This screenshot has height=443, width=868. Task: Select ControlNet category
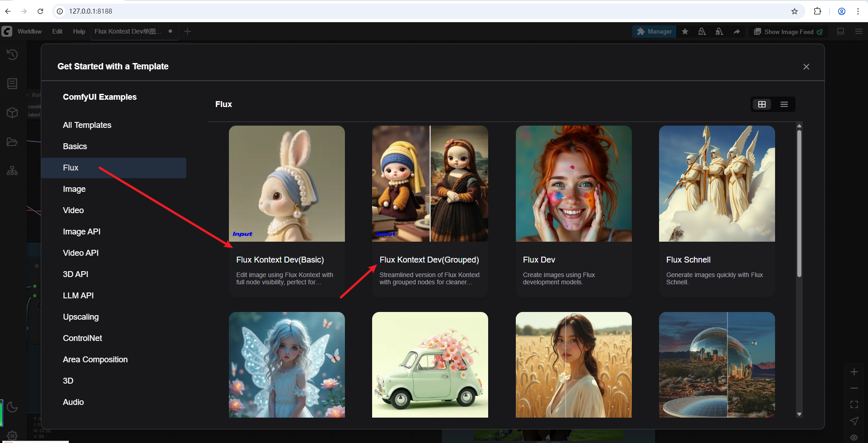[114, 338]
